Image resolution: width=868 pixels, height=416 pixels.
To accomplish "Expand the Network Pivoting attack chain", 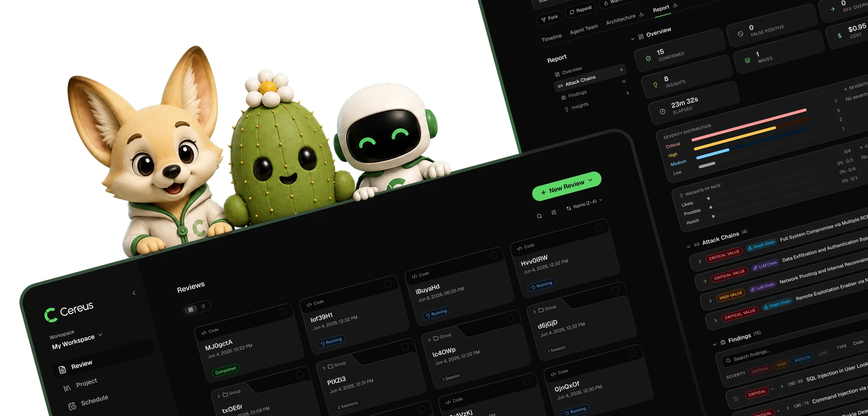I will [710, 301].
